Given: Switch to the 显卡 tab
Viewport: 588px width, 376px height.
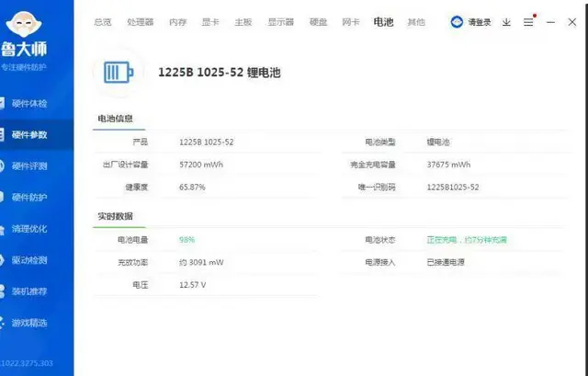Looking at the screenshot, I should coord(210,22).
